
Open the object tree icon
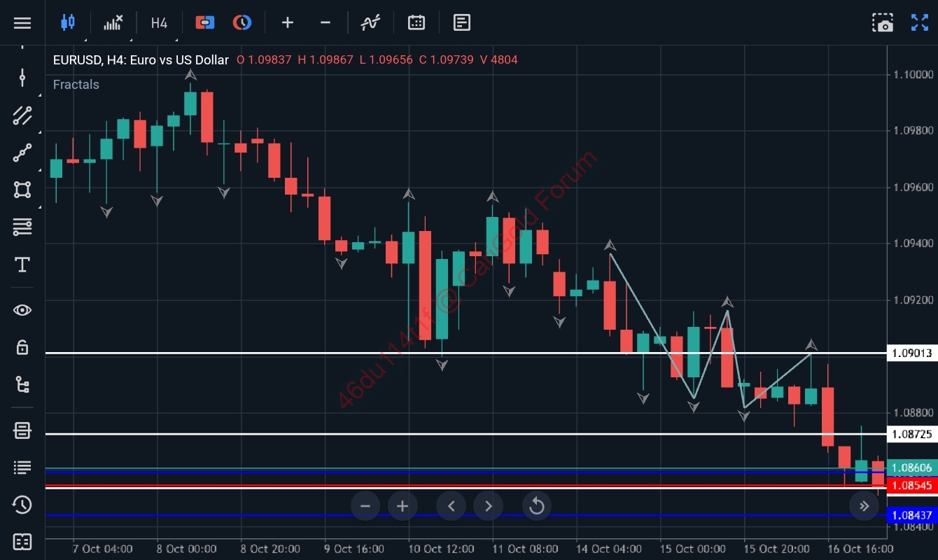(22, 384)
